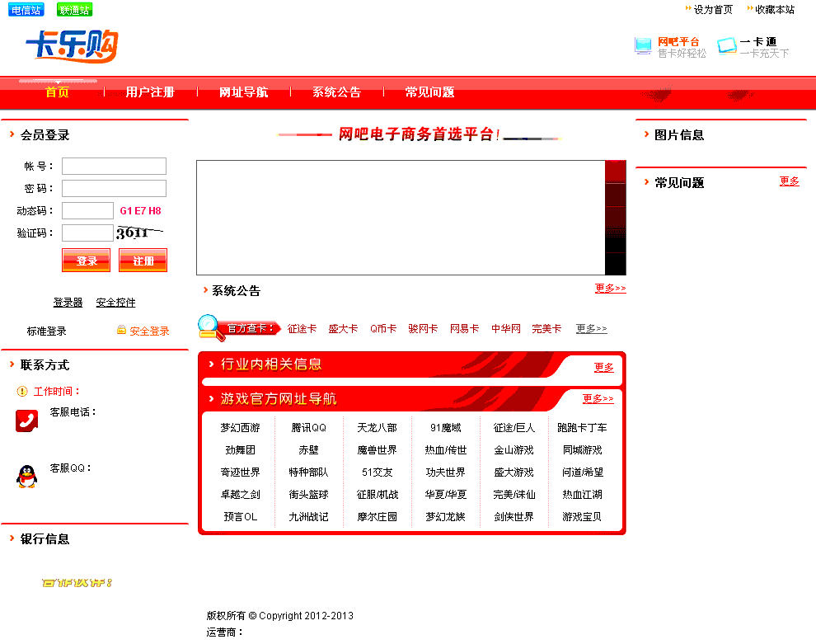Open the 一卡通 card icon link

[726, 46]
